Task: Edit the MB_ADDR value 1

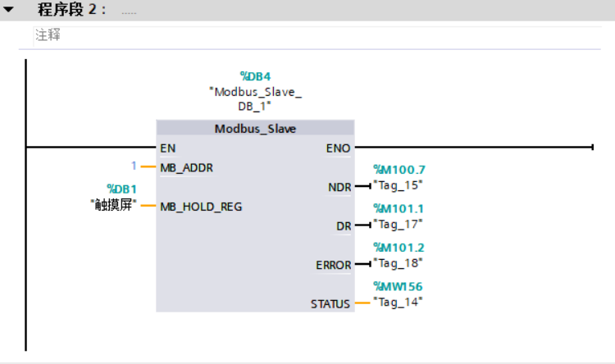Action: (x=134, y=166)
